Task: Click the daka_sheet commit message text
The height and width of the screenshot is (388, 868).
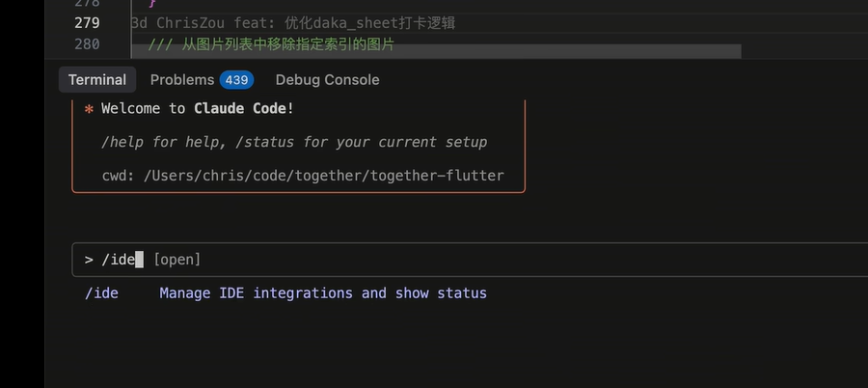Action: coord(384,22)
